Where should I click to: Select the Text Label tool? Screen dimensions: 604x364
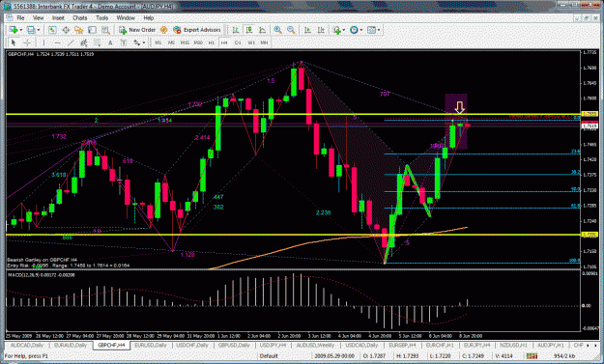[x=124, y=42]
